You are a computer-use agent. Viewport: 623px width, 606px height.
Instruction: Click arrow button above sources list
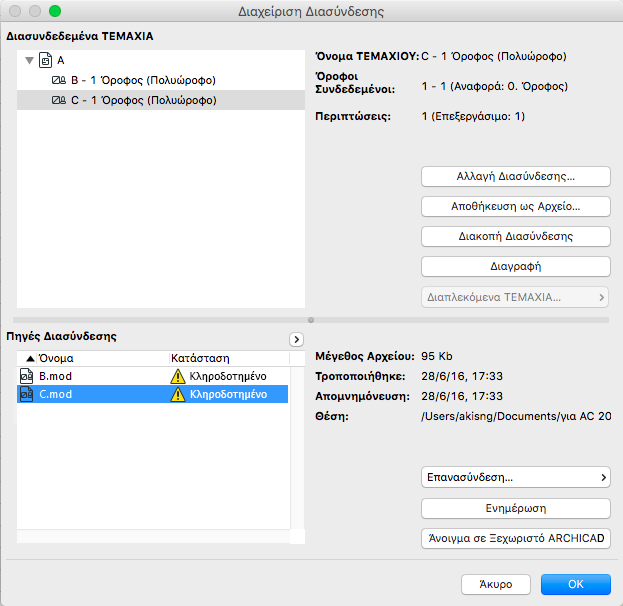coord(296,339)
